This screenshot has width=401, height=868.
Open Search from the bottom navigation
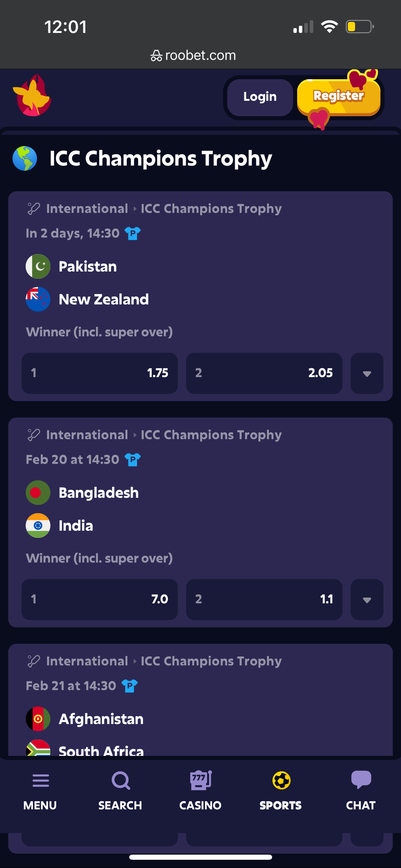(x=120, y=788)
